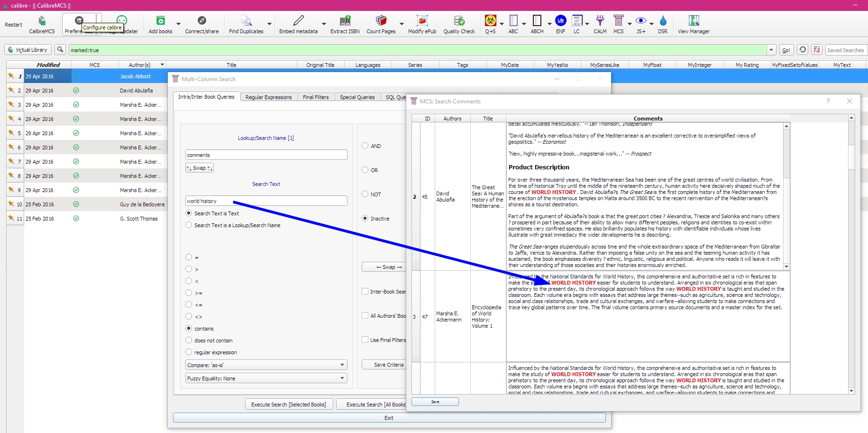Screen dimensions: 868x433
Task: Open the Find Duplicates tool
Action: pyautogui.click(x=246, y=21)
